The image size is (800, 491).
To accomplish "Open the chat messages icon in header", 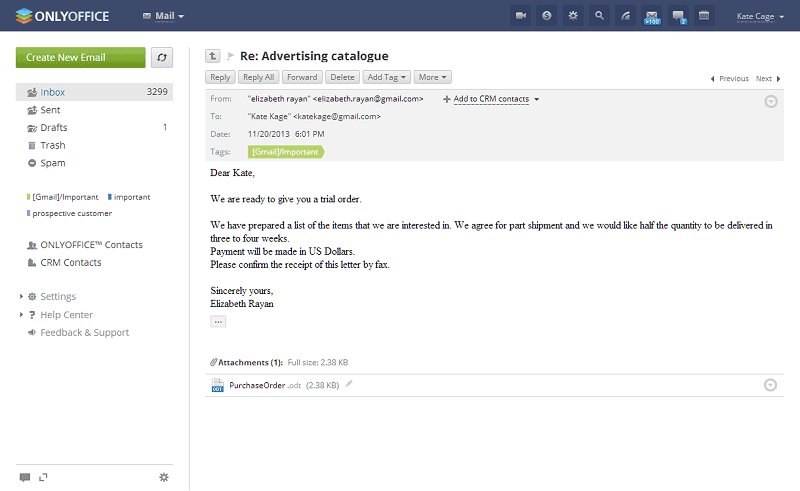I will tap(678, 16).
